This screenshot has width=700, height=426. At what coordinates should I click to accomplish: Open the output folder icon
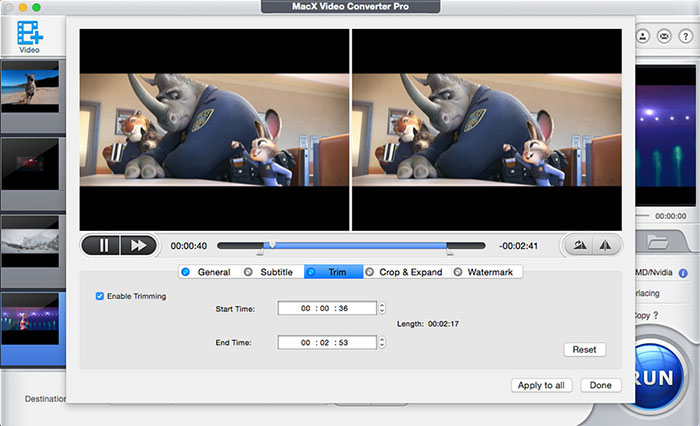point(657,241)
